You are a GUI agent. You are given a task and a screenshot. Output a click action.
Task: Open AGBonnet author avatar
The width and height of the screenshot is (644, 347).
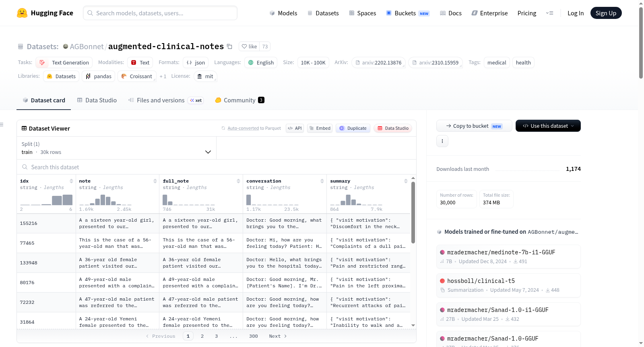[x=66, y=46]
